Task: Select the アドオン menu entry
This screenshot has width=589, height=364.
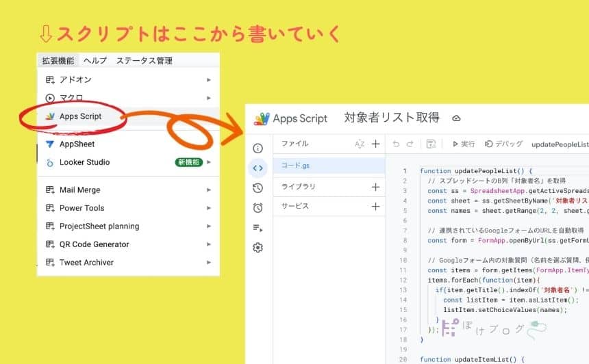Action: [129, 79]
